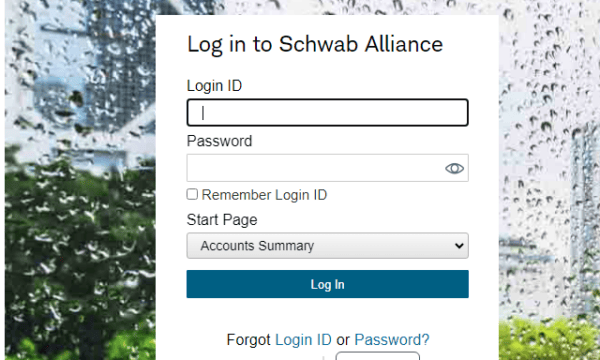Show password using the eye icon
The image size is (600, 360).
[454, 168]
